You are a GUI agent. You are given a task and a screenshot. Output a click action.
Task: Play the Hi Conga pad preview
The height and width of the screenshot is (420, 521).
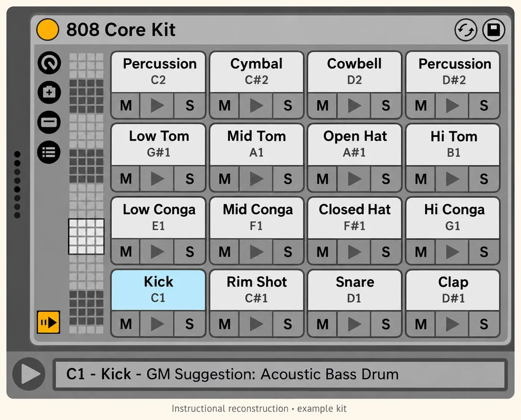coord(452,252)
